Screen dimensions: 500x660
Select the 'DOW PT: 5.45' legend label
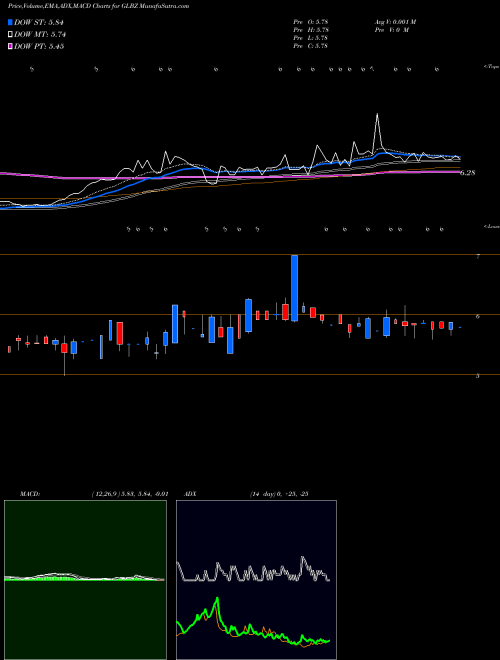[x=39, y=47]
